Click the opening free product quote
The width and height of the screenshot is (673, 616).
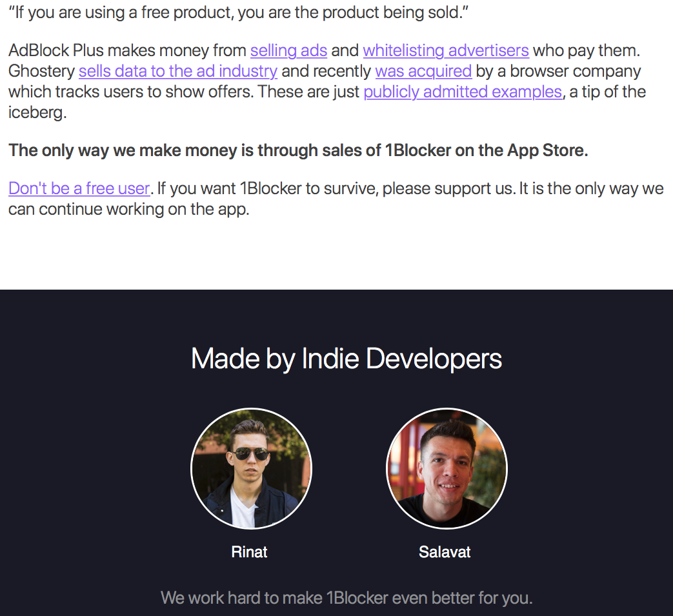(x=238, y=13)
